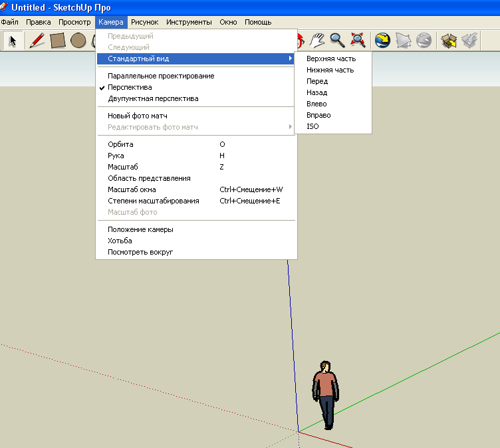Click Положение камеры menu entry
Viewport: 500px width, 448px height.
click(140, 229)
